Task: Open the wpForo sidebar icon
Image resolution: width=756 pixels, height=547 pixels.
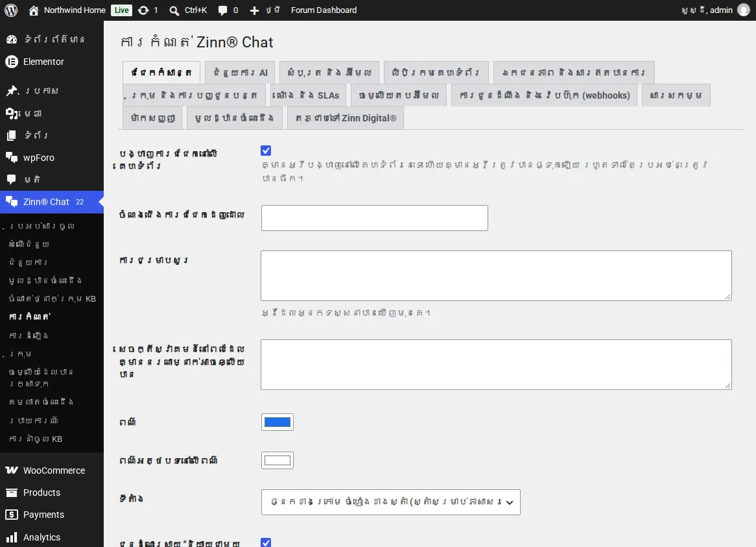Action: 12,157
